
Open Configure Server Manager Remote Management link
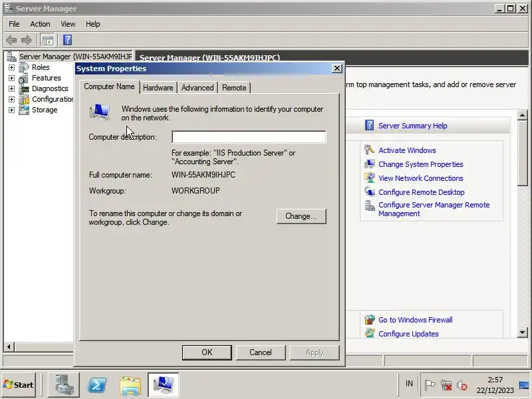tap(434, 209)
